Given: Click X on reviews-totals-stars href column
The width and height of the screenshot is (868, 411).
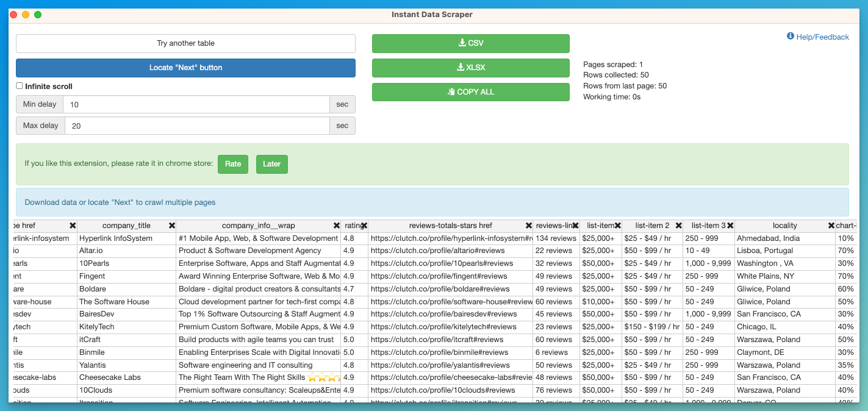Looking at the screenshot, I should pos(529,226).
